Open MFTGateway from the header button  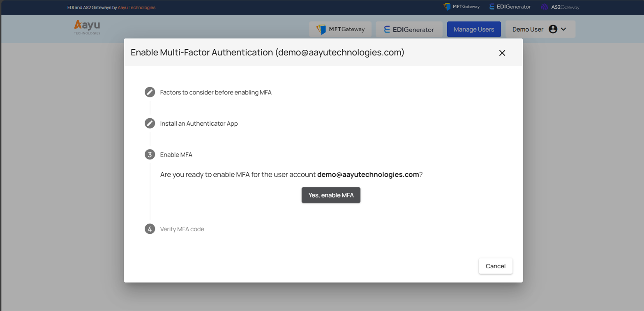(x=340, y=29)
